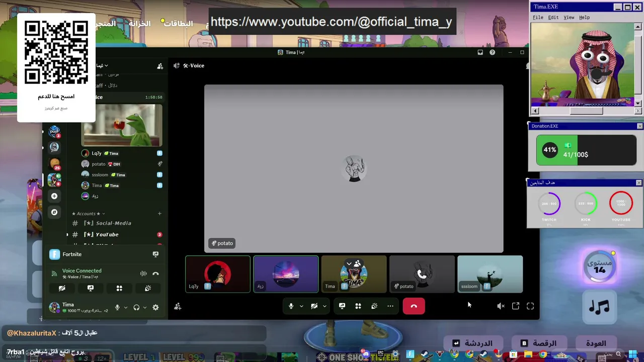
Task: Toggle noise suppression in Voice Connected panel
Action: pos(143,274)
